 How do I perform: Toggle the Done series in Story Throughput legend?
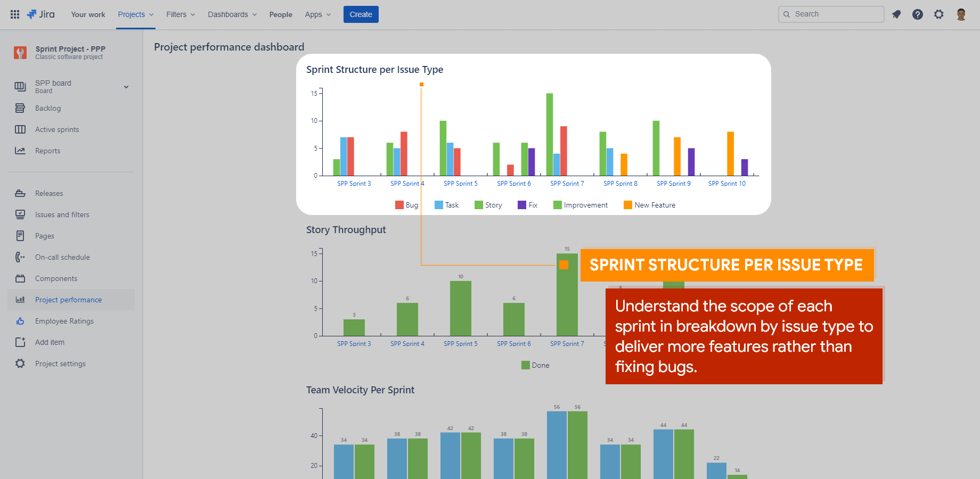coord(535,365)
